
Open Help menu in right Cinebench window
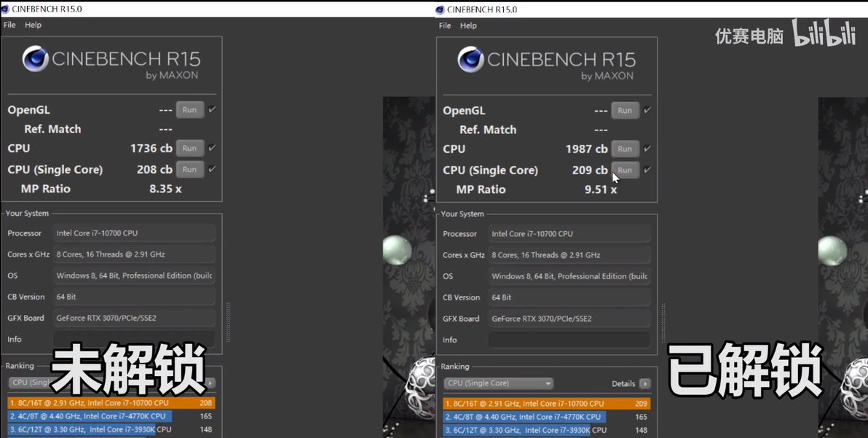tap(468, 26)
